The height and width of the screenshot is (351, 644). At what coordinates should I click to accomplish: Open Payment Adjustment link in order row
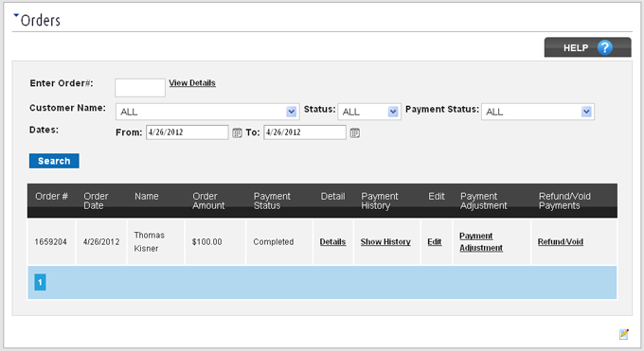[x=481, y=242]
